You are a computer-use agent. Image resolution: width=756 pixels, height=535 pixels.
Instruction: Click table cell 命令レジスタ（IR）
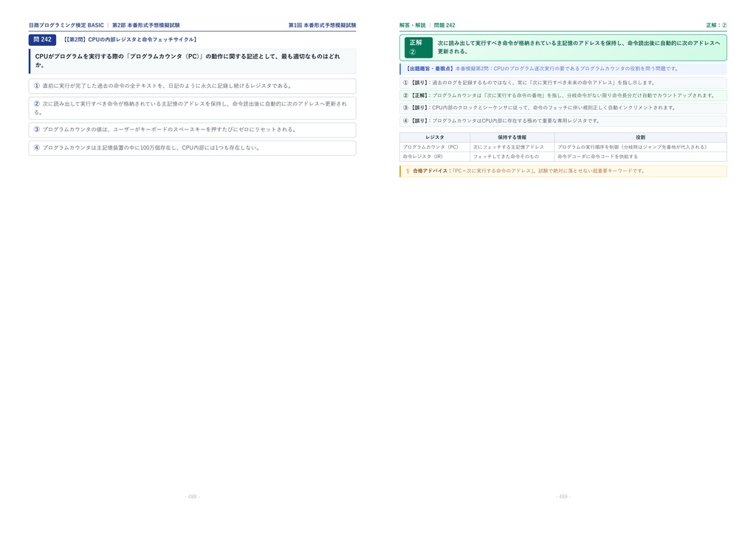(x=434, y=157)
